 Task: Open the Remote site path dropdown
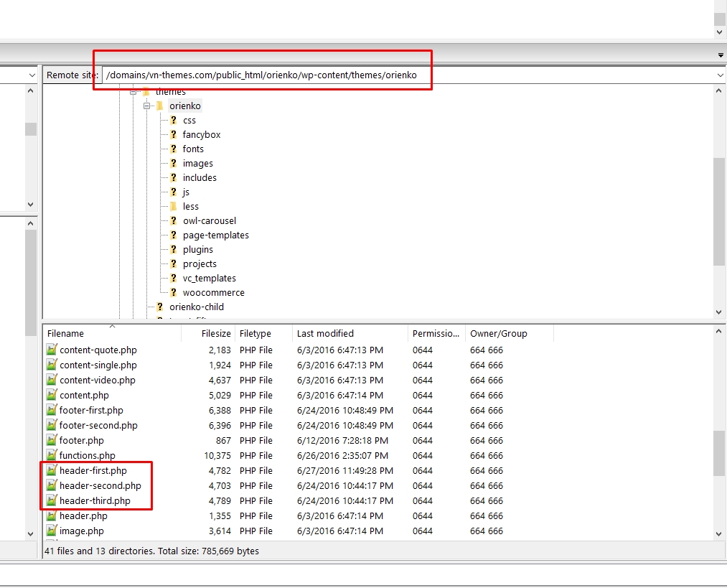point(720,75)
